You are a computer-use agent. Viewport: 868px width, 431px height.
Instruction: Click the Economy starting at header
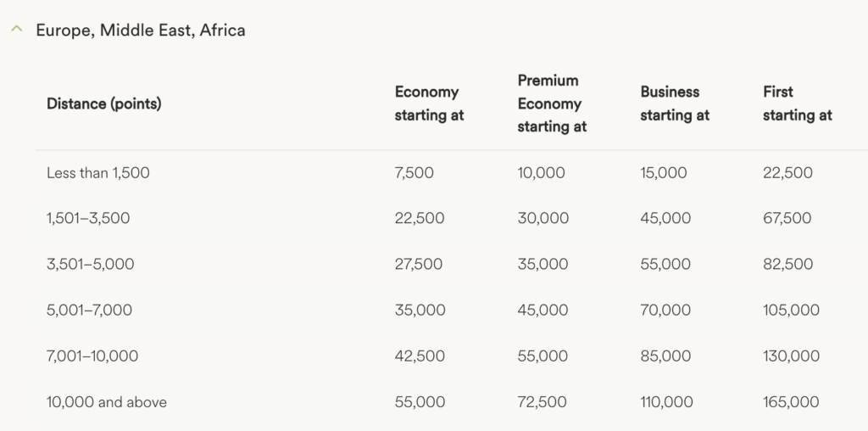coord(429,104)
